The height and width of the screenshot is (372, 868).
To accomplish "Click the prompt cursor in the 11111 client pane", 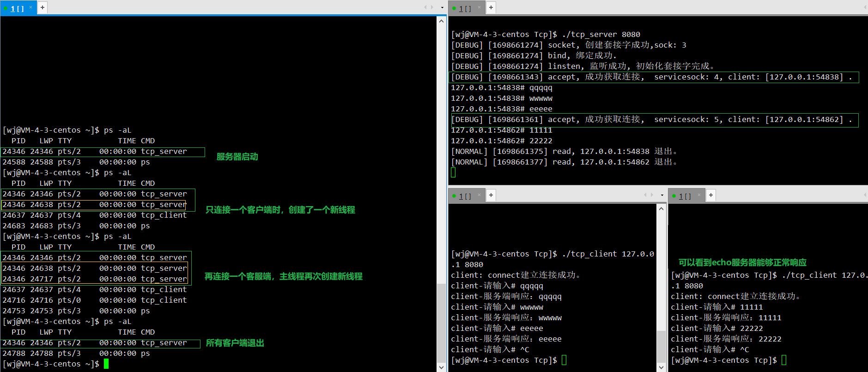I will (784, 360).
